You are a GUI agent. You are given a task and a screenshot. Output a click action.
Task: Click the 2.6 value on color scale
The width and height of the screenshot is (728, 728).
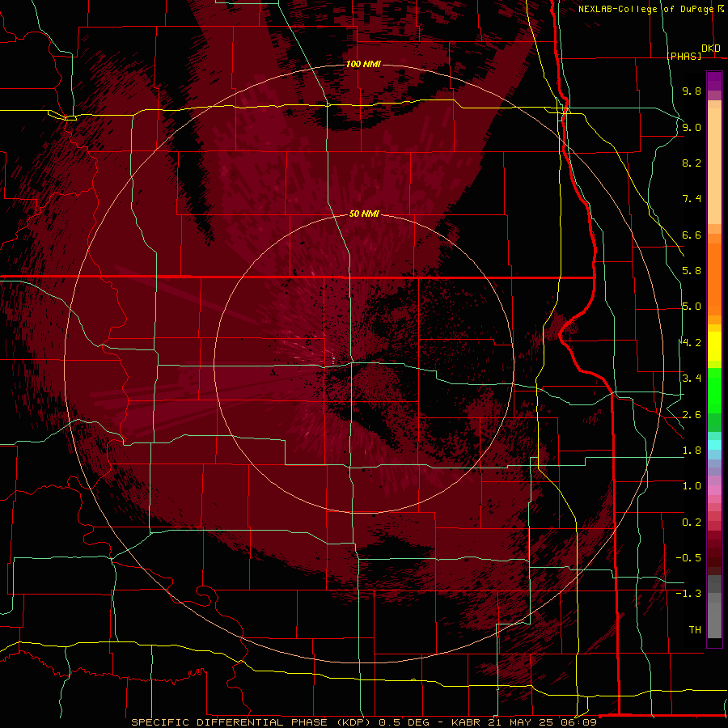click(x=692, y=415)
